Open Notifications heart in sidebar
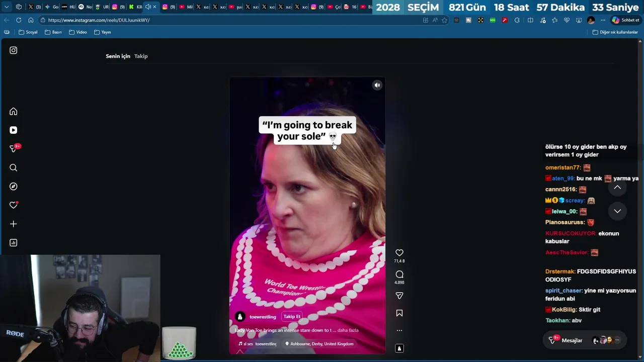 click(x=14, y=205)
